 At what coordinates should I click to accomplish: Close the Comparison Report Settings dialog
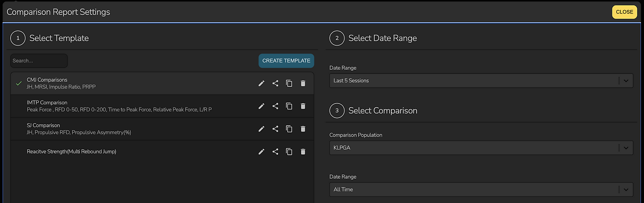click(x=624, y=12)
